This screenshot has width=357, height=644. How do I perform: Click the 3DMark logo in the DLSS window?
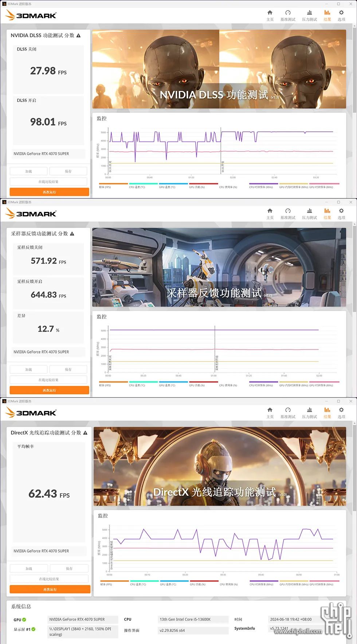tap(31, 15)
